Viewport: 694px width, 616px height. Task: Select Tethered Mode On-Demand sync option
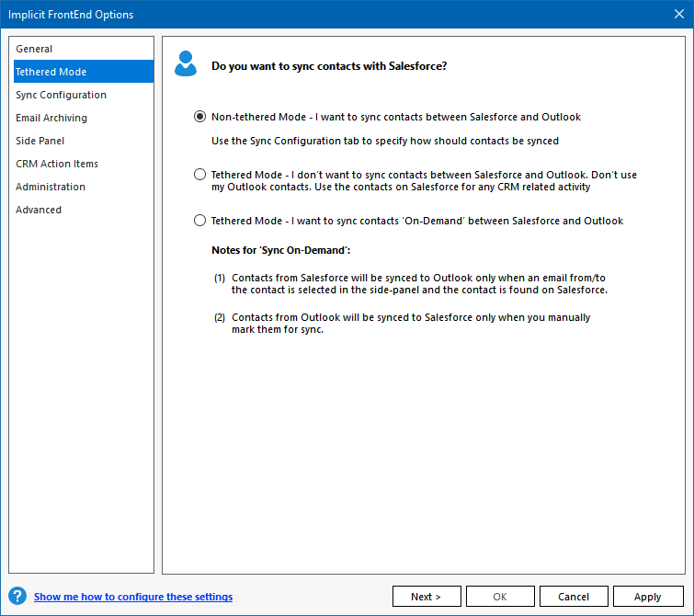(199, 221)
